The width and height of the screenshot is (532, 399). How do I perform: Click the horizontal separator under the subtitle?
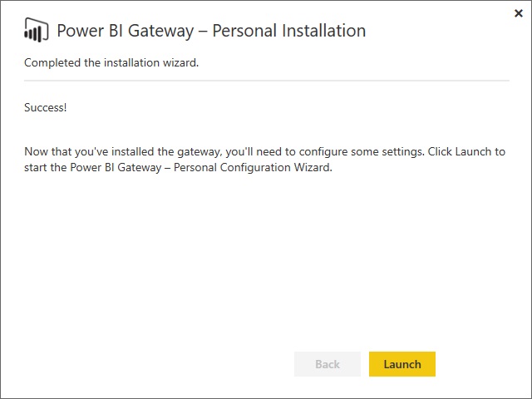pos(266,81)
